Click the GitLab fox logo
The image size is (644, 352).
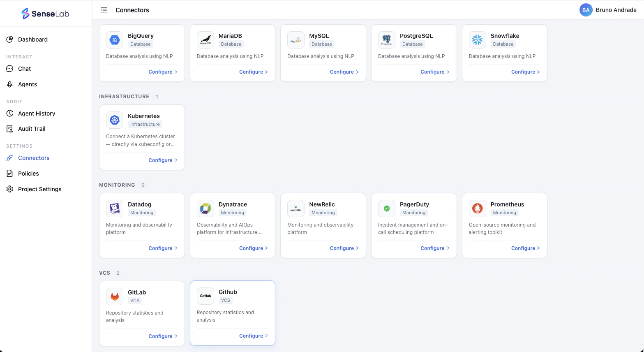[115, 296]
